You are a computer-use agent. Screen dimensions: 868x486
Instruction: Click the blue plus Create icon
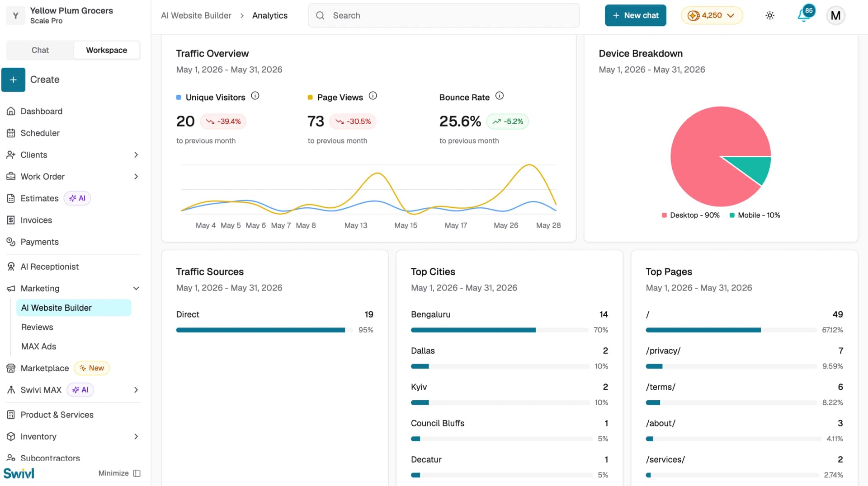click(x=13, y=79)
